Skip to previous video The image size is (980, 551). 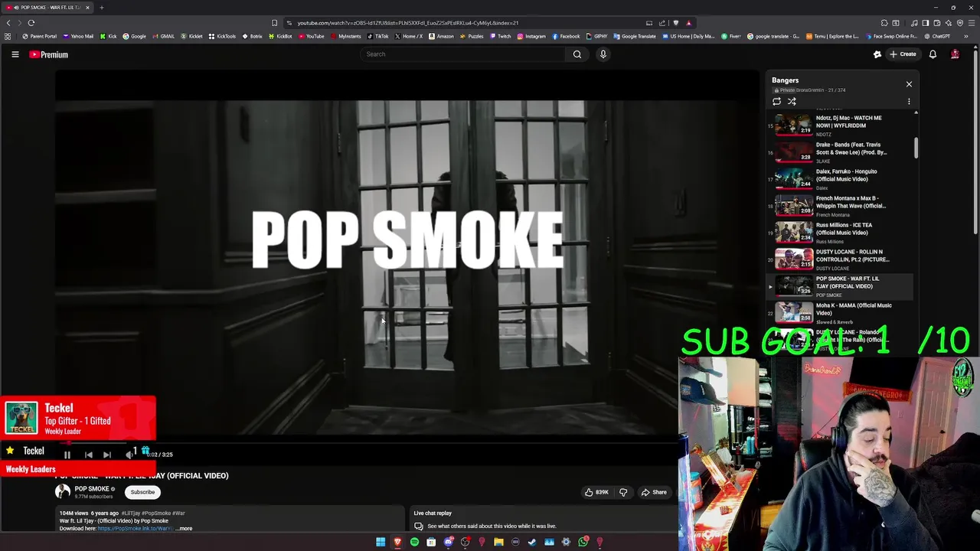tap(88, 455)
